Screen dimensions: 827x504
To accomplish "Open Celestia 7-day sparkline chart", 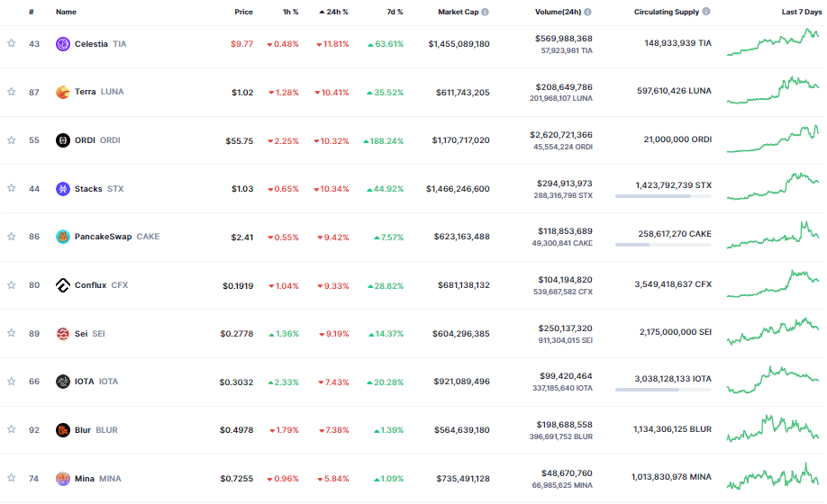I will pyautogui.click(x=773, y=42).
